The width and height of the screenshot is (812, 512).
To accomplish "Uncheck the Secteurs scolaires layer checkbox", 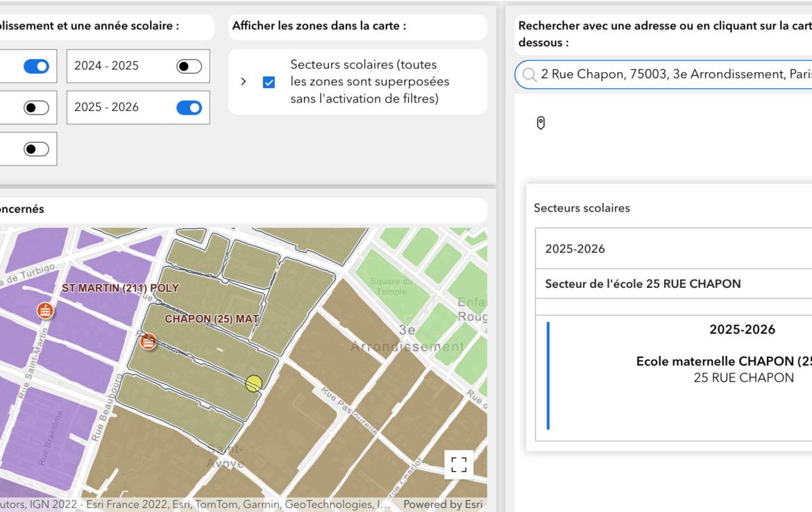I will coord(269,82).
